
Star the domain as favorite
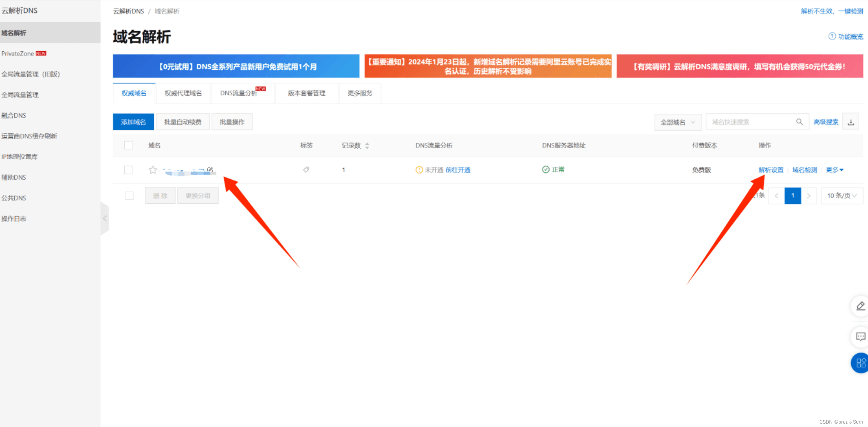(x=153, y=170)
